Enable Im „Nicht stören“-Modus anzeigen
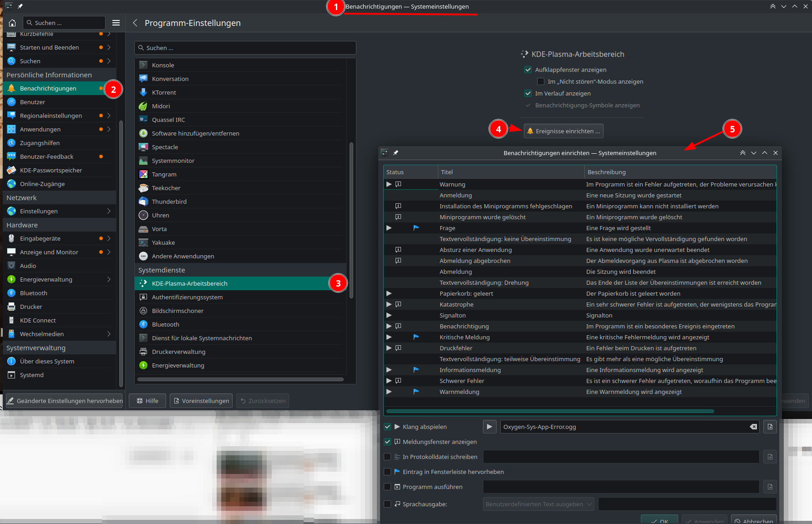Viewport: 812px width, 524px height. click(541, 81)
